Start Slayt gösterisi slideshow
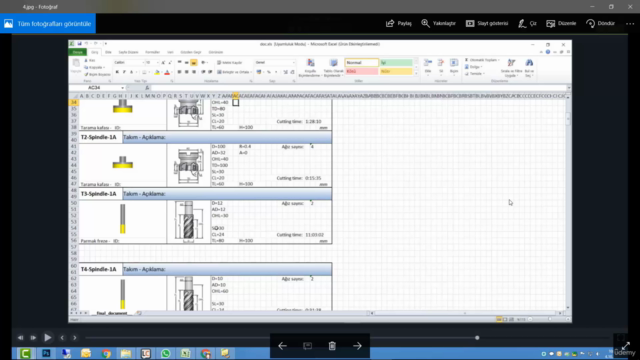Image resolution: width=640 pixels, height=360 pixels. [x=487, y=23]
